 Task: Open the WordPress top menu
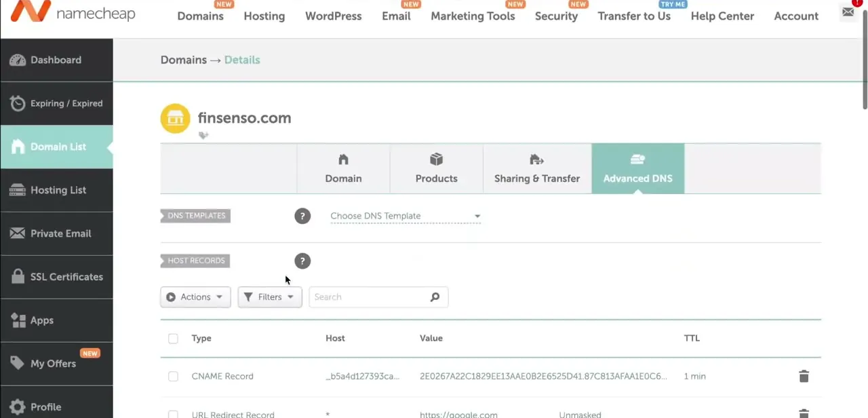(x=333, y=16)
